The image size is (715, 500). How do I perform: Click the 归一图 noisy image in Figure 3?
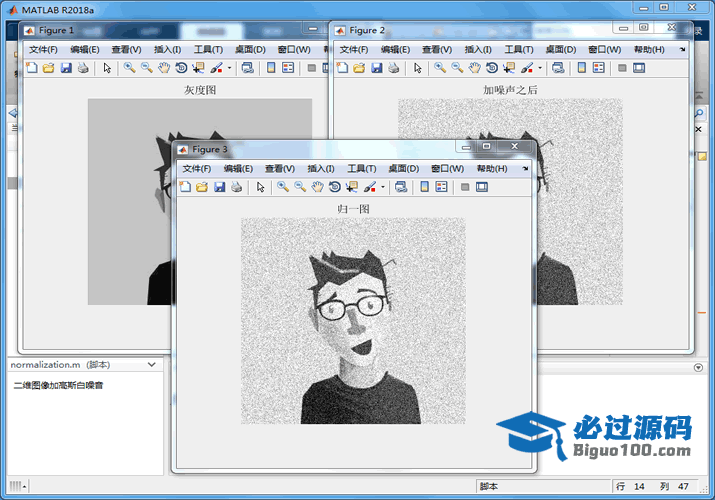[x=353, y=320]
